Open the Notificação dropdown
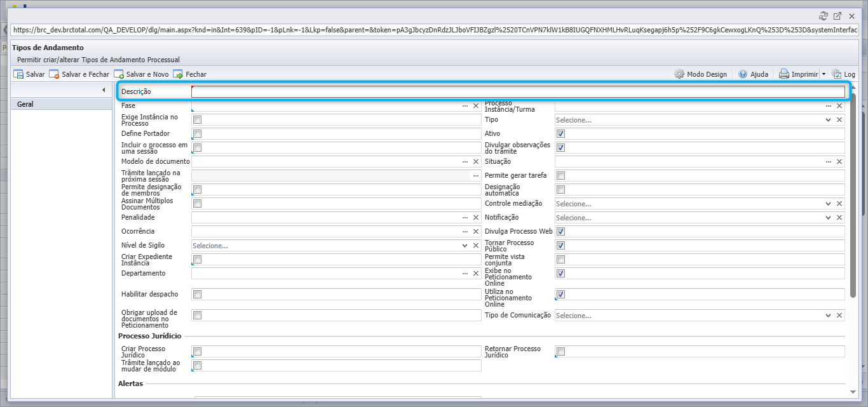The width and height of the screenshot is (868, 407). coord(828,218)
